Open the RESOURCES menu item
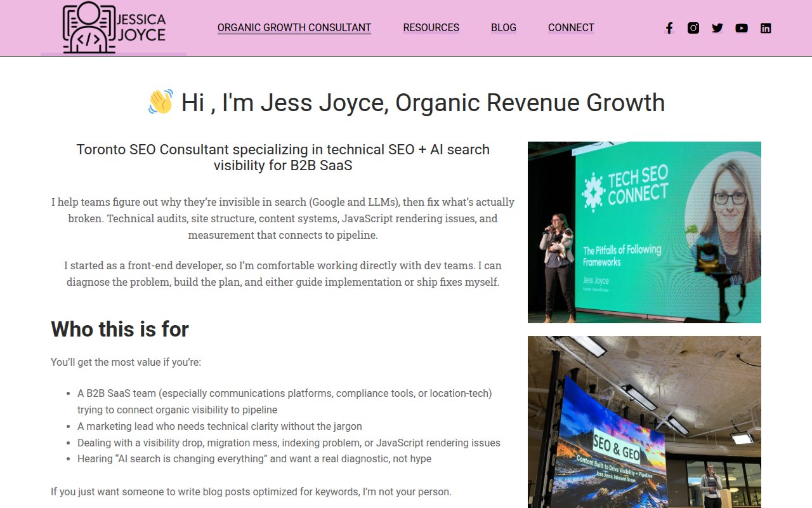This screenshot has height=508, width=812. pos(431,27)
